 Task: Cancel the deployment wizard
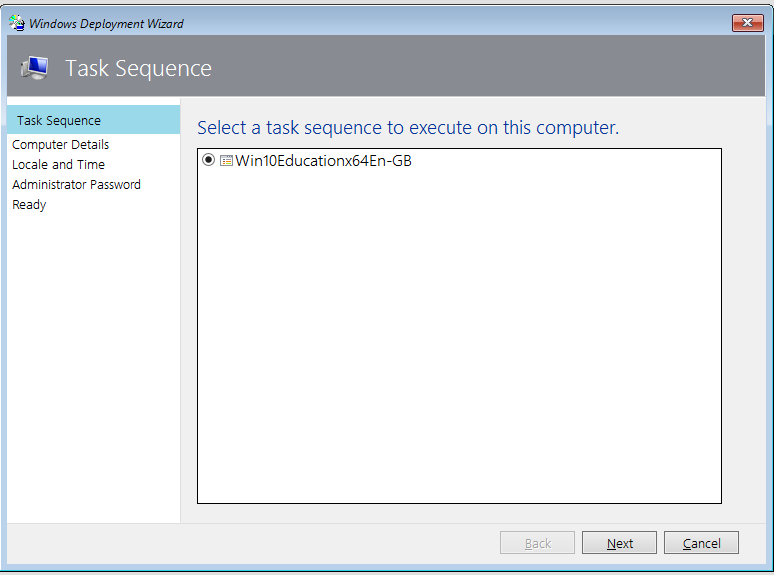[x=701, y=543]
